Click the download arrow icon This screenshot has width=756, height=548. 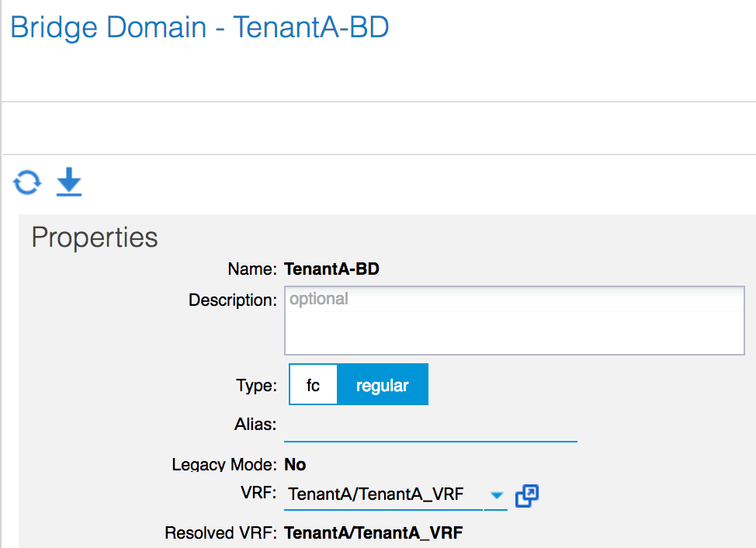pyautogui.click(x=69, y=182)
